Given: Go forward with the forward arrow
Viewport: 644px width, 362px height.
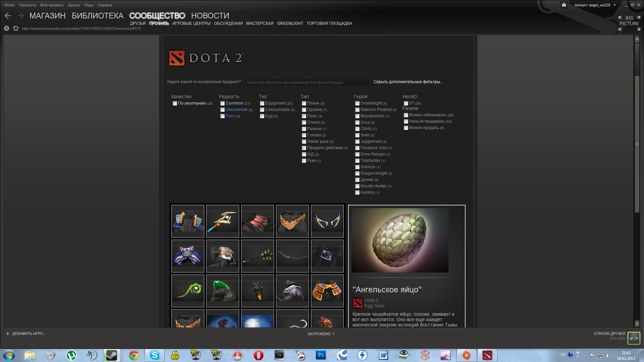Looking at the screenshot, I should tap(20, 15).
